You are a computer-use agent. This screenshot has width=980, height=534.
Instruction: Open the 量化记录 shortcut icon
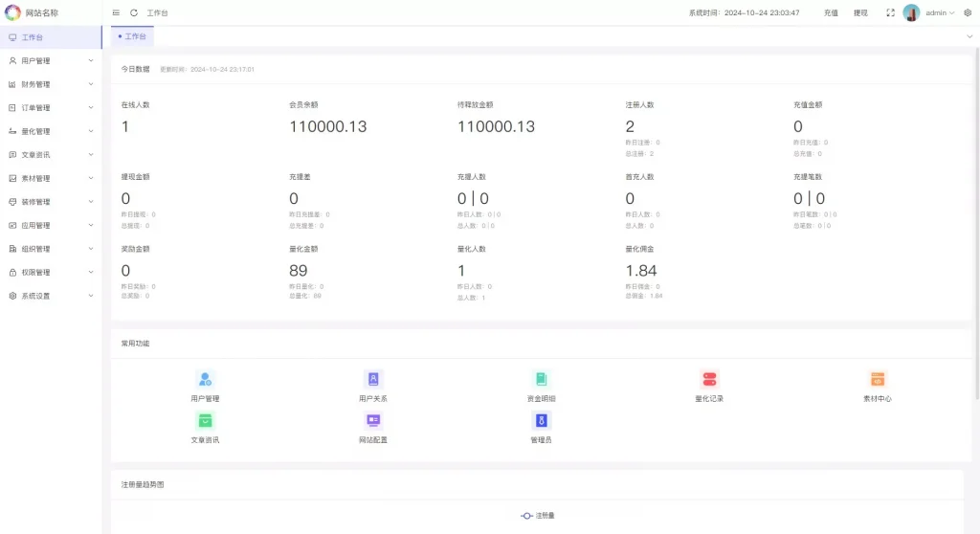[709, 379]
